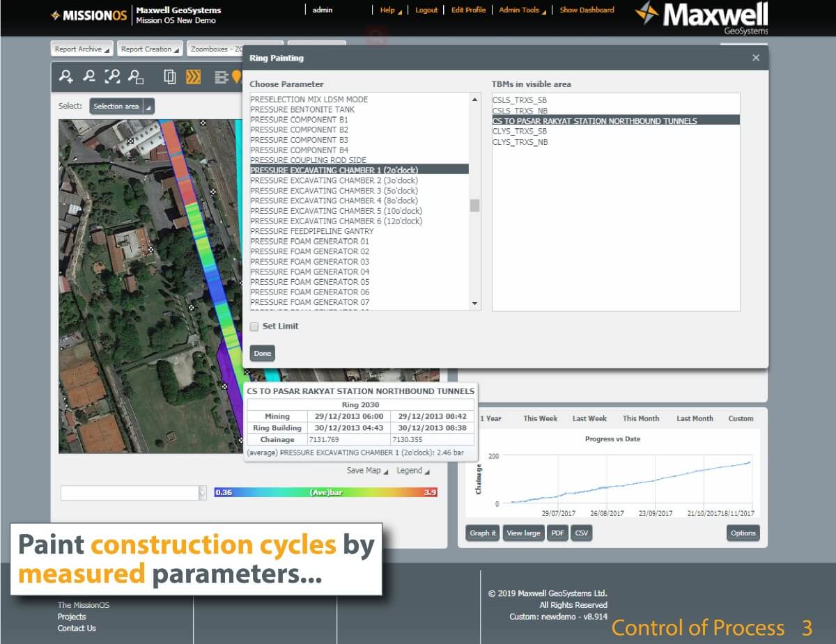Expand the Save Map menu
836x644 pixels.
pyautogui.click(x=368, y=471)
